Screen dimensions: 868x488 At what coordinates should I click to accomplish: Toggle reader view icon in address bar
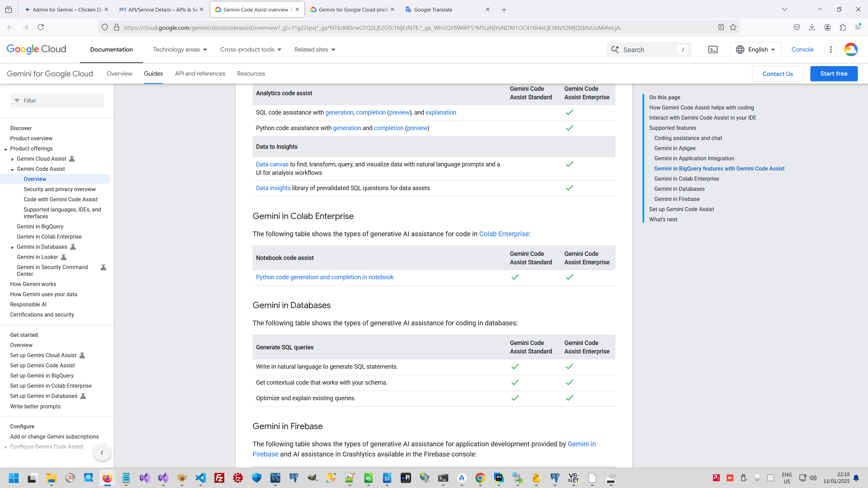721,27
